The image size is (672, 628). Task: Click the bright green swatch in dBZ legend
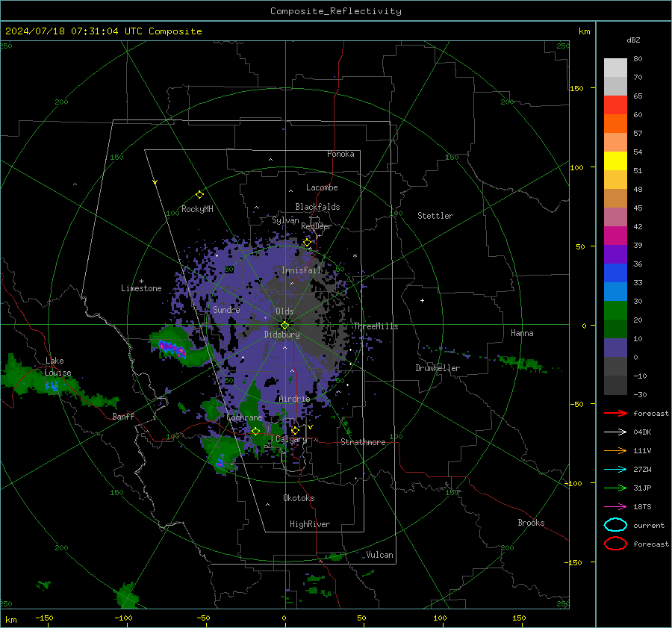point(615,311)
